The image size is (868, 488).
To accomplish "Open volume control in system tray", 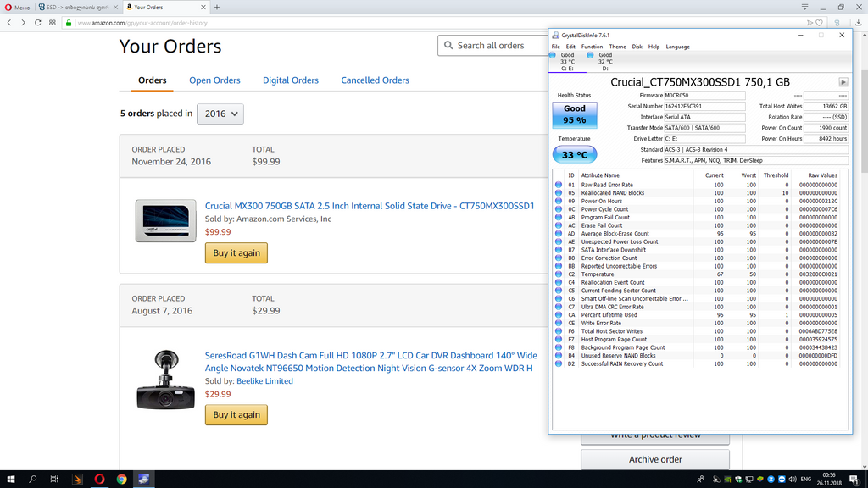I will (793, 480).
